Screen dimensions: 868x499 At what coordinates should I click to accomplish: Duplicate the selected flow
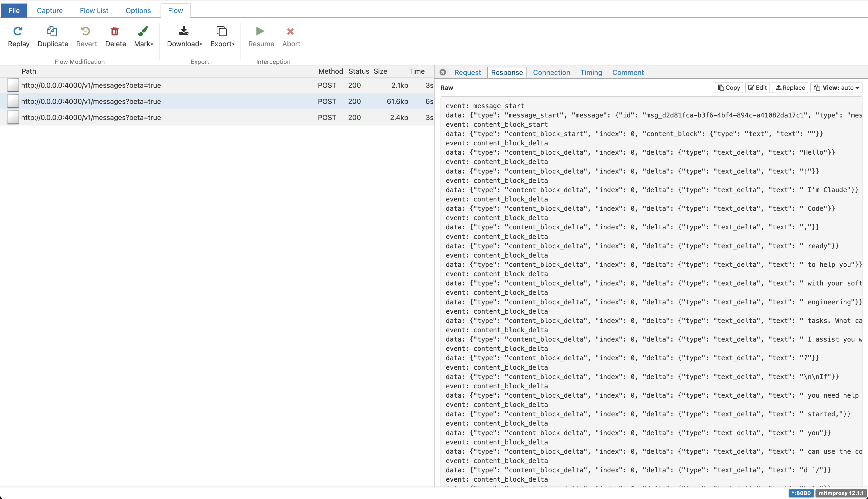click(52, 31)
